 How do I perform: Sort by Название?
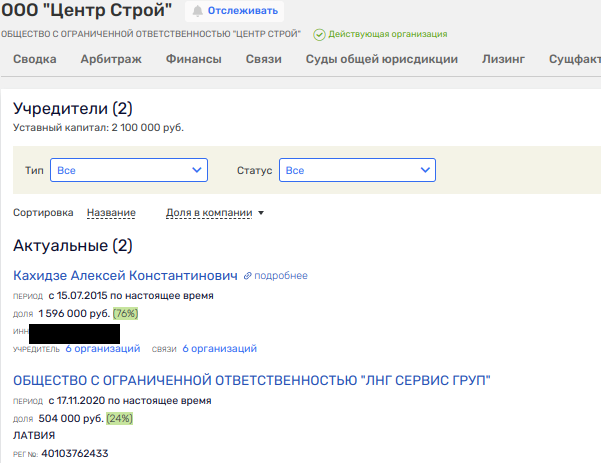pyautogui.click(x=111, y=213)
